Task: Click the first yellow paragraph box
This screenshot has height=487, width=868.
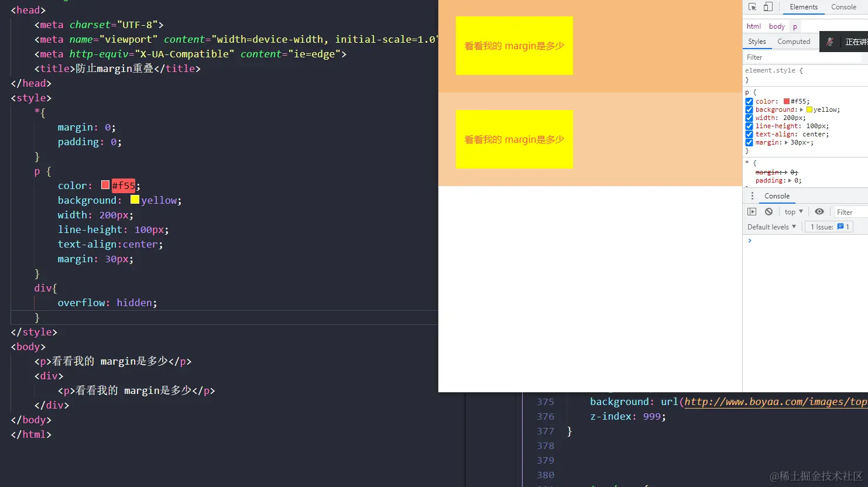Action: tap(514, 46)
